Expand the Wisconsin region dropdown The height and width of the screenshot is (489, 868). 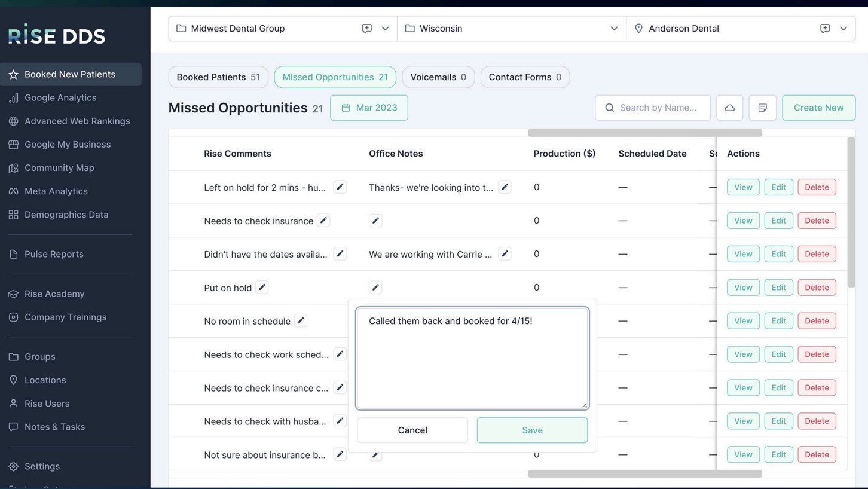614,29
